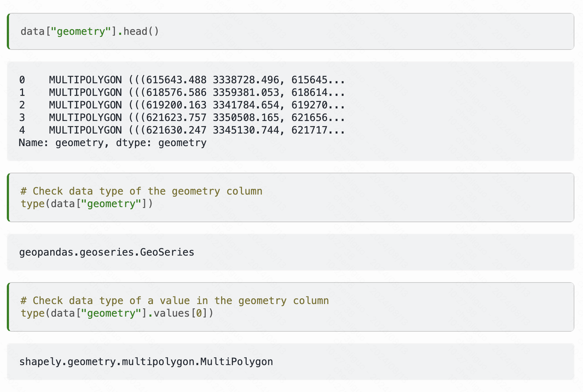Viewport: 583px width, 392px height.
Task: Click the comment about checking a value's data type
Action: (x=174, y=300)
